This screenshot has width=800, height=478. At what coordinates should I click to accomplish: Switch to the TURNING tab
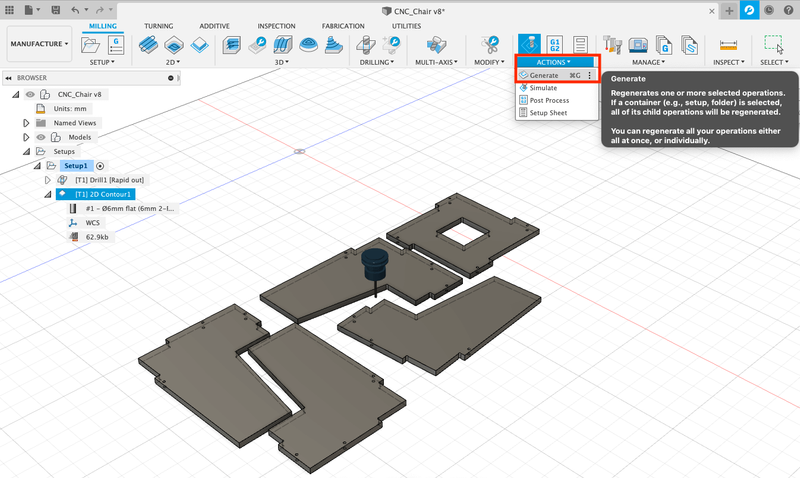click(157, 25)
